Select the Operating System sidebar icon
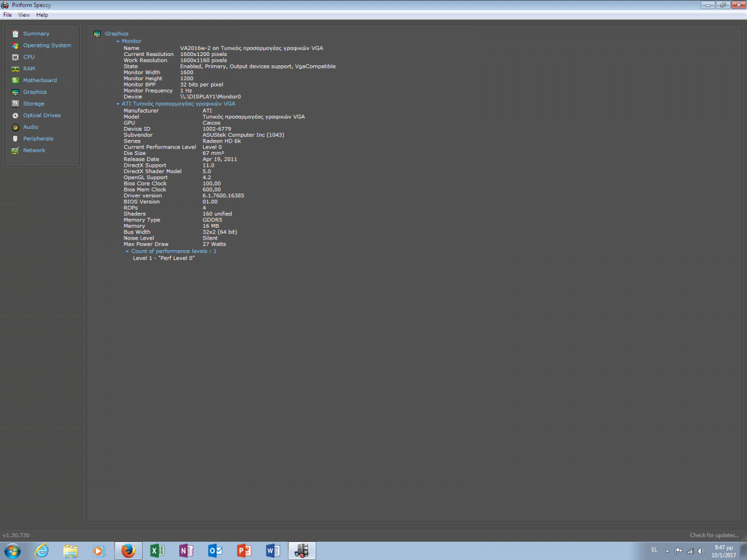Image resolution: width=747 pixels, height=560 pixels. point(16,45)
